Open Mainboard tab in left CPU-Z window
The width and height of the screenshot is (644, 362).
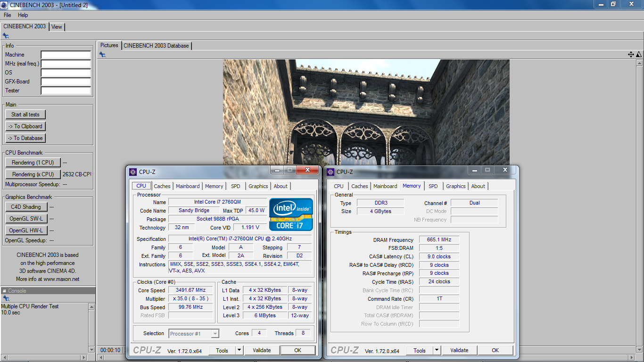188,186
